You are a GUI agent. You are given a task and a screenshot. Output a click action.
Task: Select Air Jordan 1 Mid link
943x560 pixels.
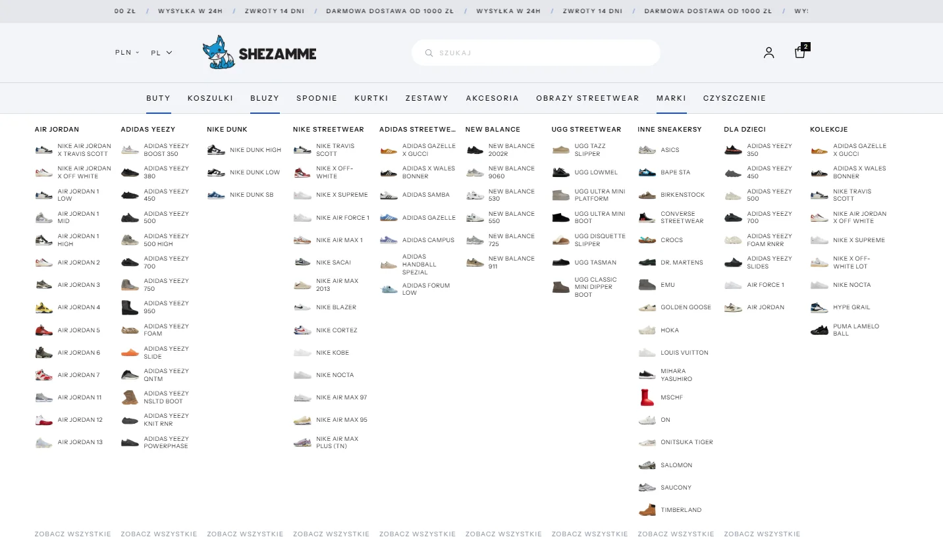[x=78, y=217]
